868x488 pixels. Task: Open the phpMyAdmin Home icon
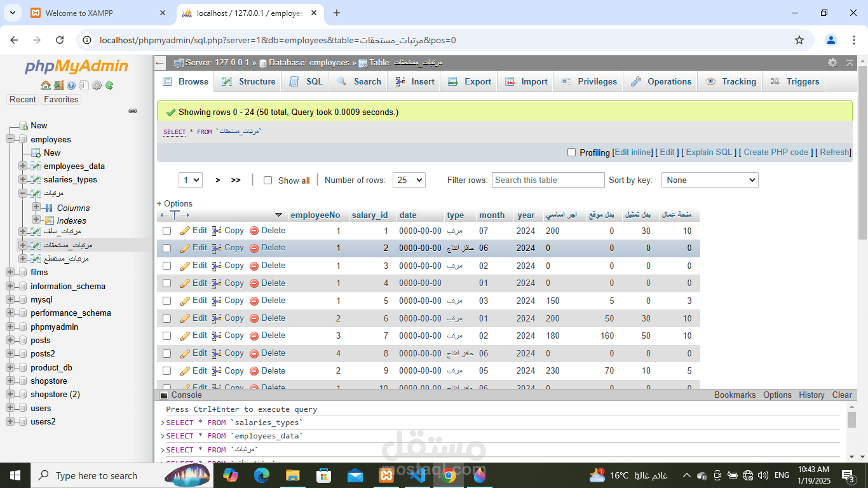coord(45,85)
